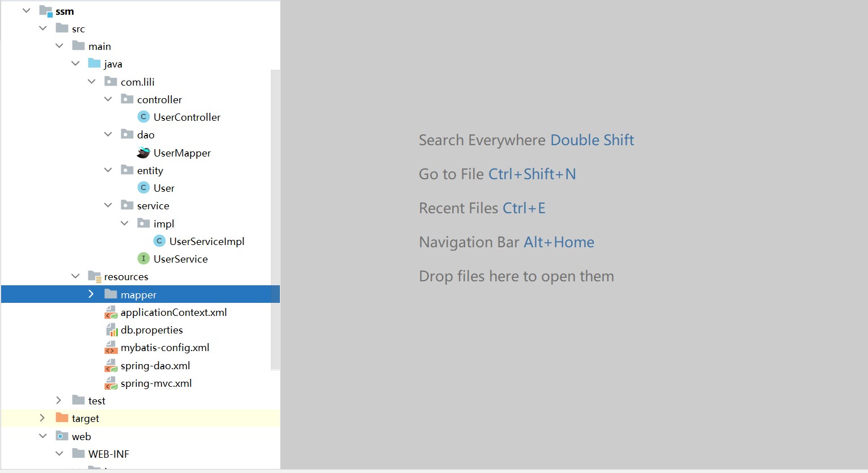Click the blue java source folder icon
This screenshot has width=868, height=473.
95,64
